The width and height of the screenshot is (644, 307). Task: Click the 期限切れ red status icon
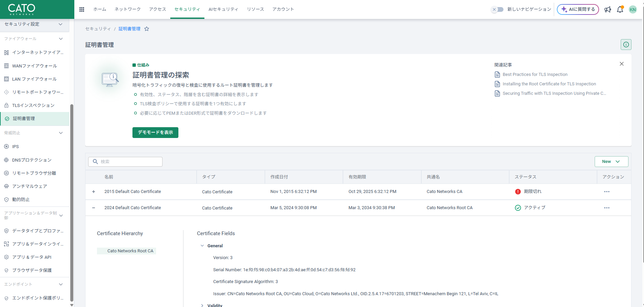click(x=518, y=192)
